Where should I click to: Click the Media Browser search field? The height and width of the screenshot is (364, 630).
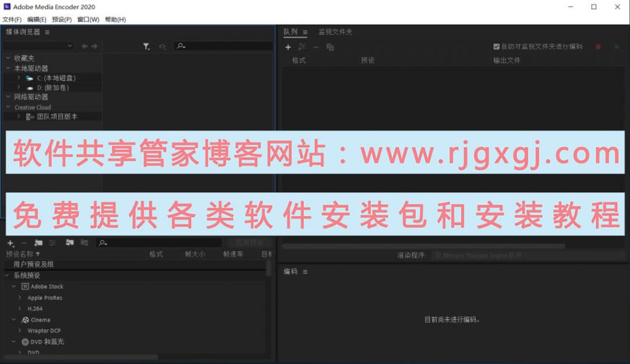[223, 45]
